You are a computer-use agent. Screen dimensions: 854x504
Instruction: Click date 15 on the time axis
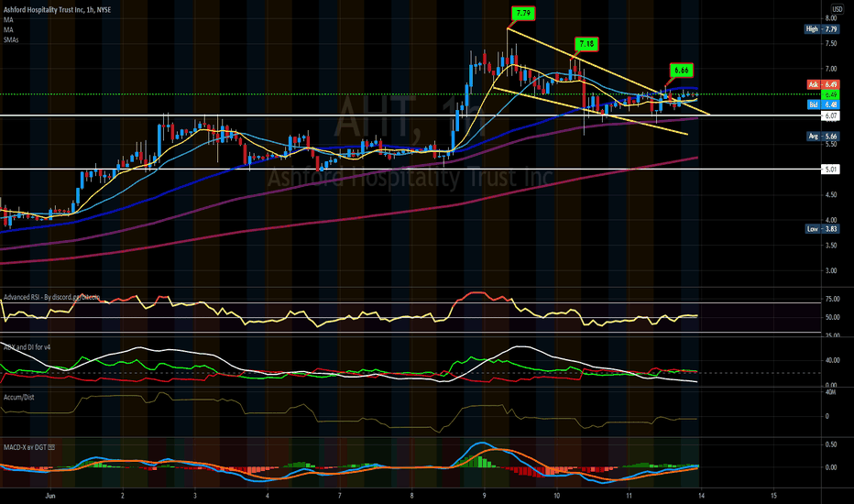coord(774,496)
